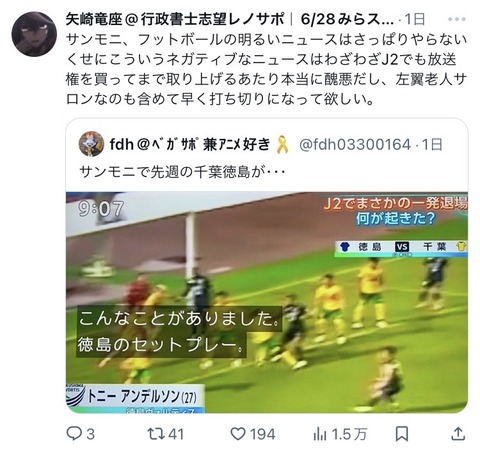Click the repost count 41
Screen dimensions: 480x449
pos(176,434)
